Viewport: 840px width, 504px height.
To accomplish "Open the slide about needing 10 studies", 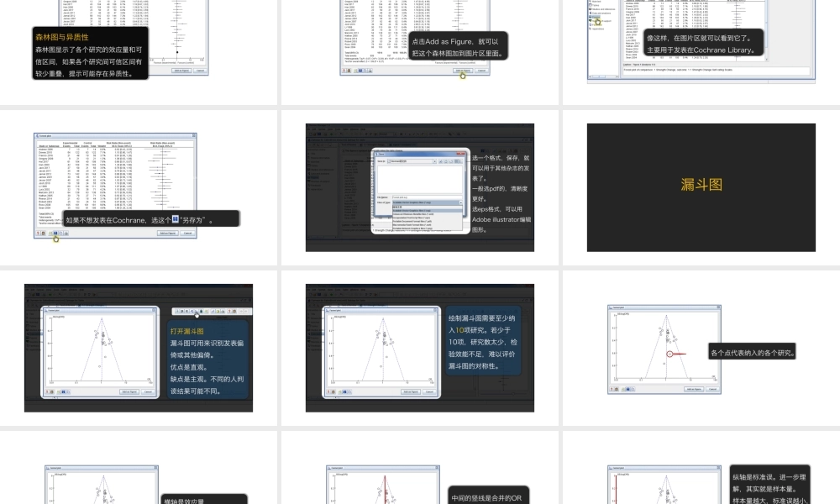I will coord(419,347).
